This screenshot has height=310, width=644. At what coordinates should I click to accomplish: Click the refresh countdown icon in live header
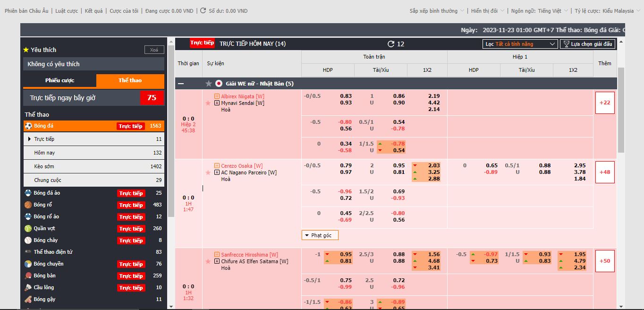tap(391, 44)
